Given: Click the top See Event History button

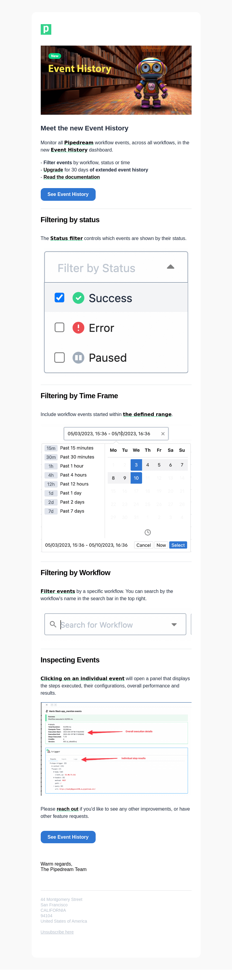Looking at the screenshot, I should coord(68,194).
